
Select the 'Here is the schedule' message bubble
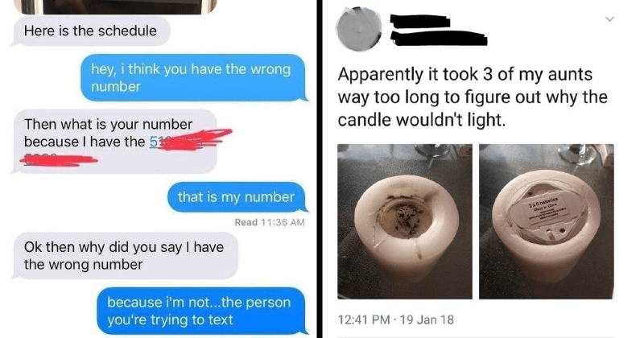pyautogui.click(x=91, y=31)
